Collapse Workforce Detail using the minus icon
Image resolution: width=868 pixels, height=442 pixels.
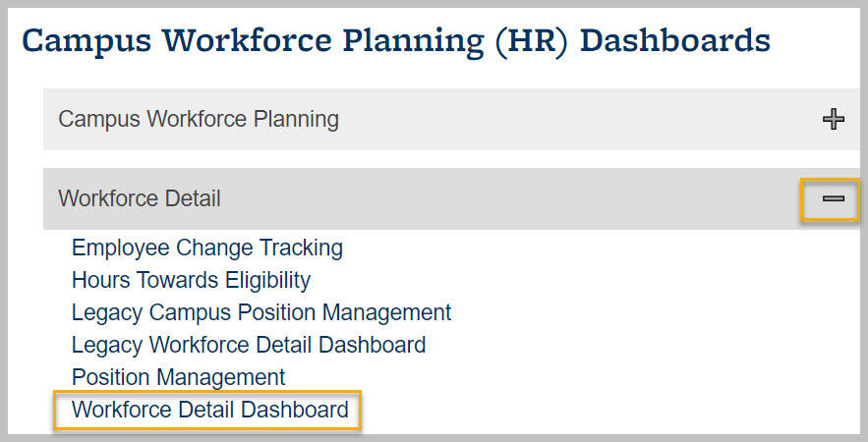point(834,198)
